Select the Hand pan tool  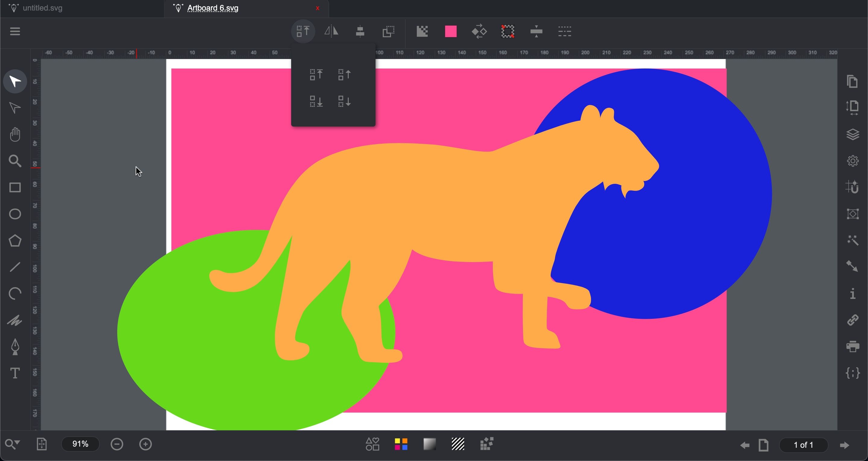[x=15, y=134]
